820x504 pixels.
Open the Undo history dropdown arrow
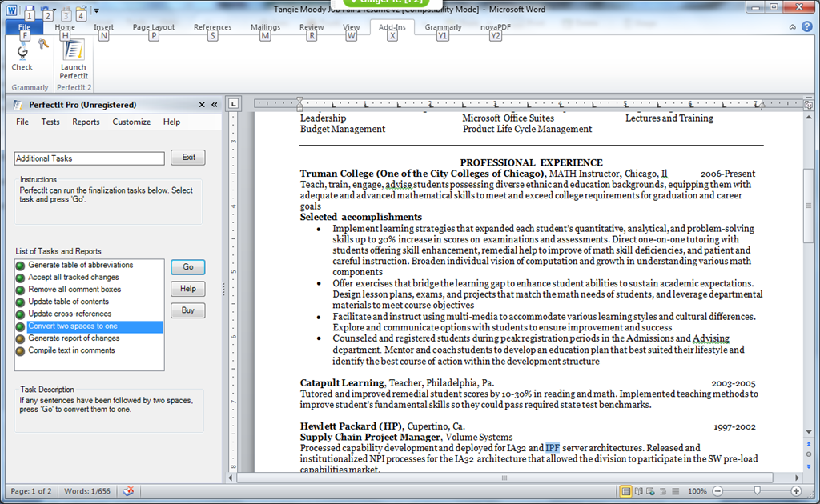(54, 10)
